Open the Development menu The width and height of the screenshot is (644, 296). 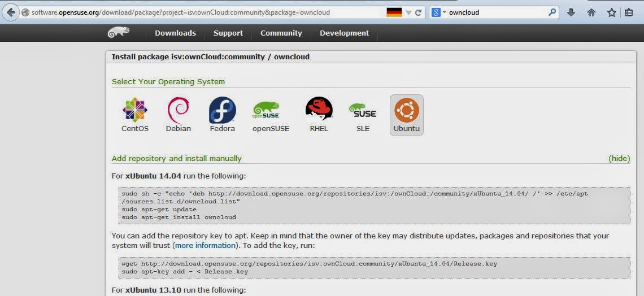[x=344, y=33]
